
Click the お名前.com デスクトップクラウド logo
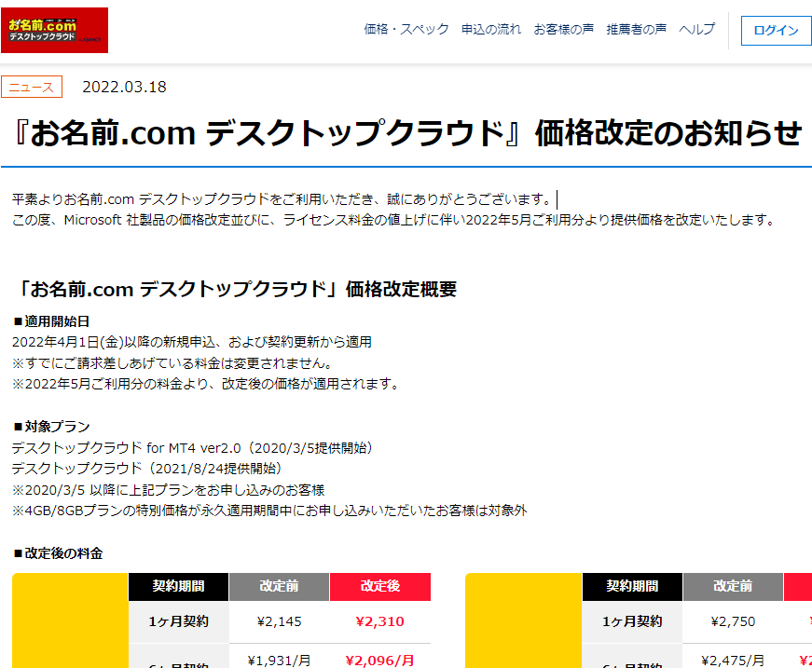point(54,30)
